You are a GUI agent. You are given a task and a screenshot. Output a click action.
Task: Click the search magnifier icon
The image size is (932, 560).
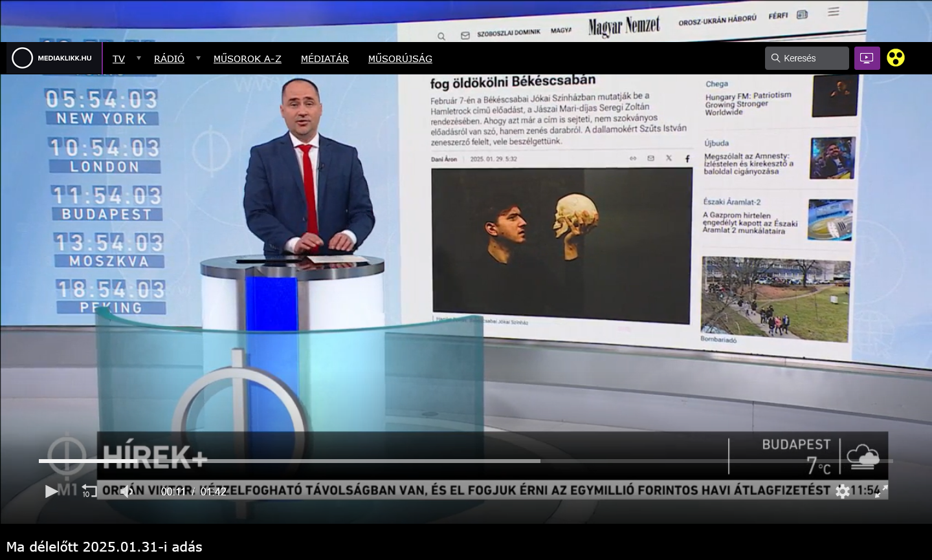pyautogui.click(x=775, y=58)
